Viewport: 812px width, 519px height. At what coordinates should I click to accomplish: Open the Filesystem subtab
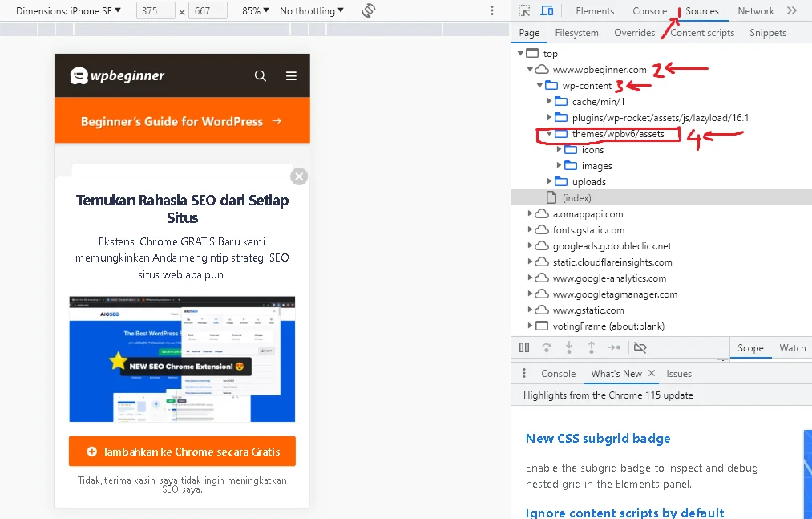pyautogui.click(x=576, y=33)
